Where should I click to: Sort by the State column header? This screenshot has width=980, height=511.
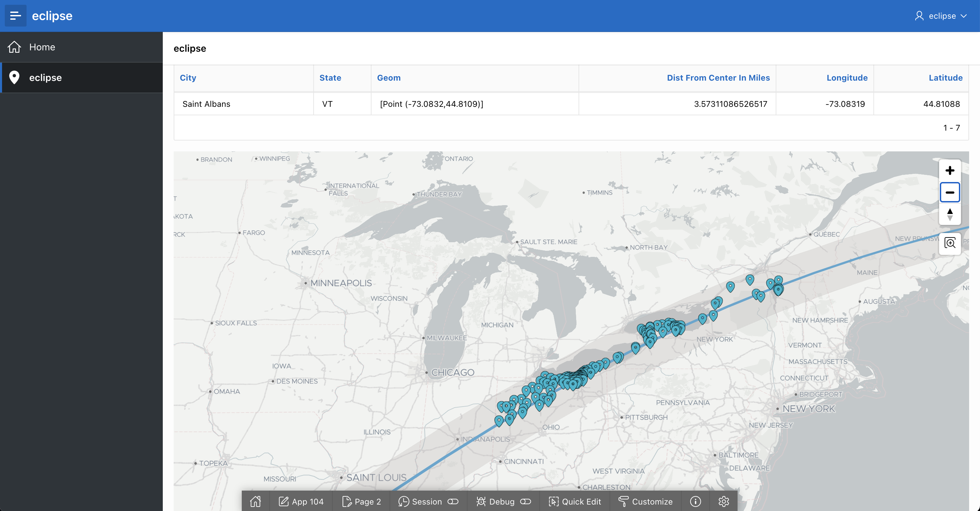[x=330, y=78]
